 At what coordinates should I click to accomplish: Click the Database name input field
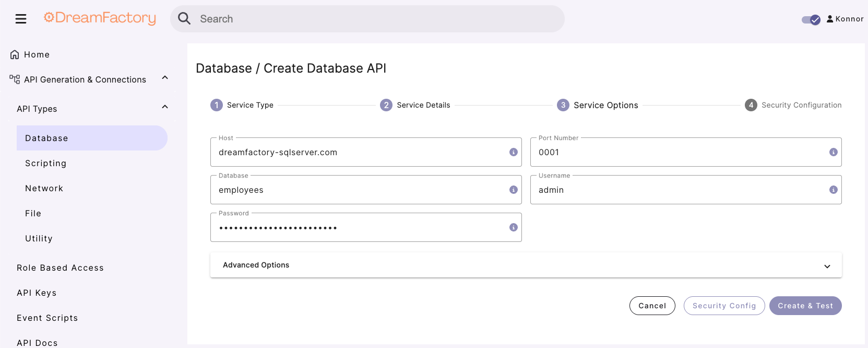(366, 190)
